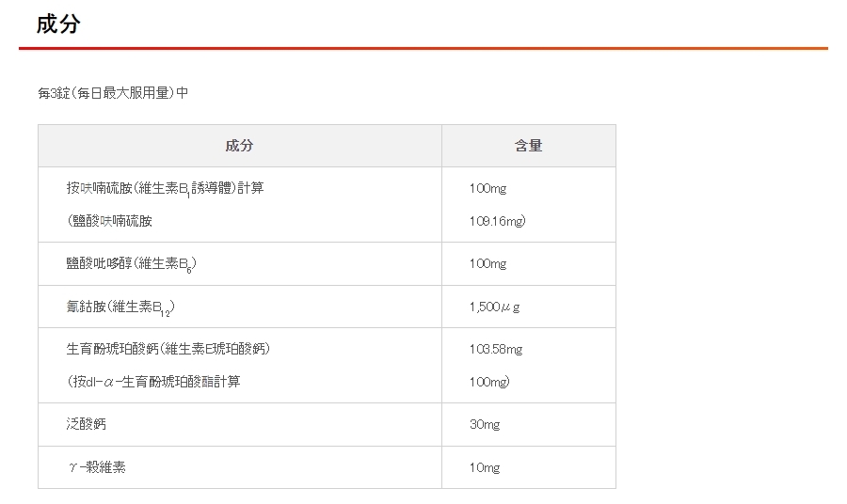847x504 pixels.
Task: Click the 100mg amount for 鹽酸吡哆醇
Action: click(x=487, y=264)
